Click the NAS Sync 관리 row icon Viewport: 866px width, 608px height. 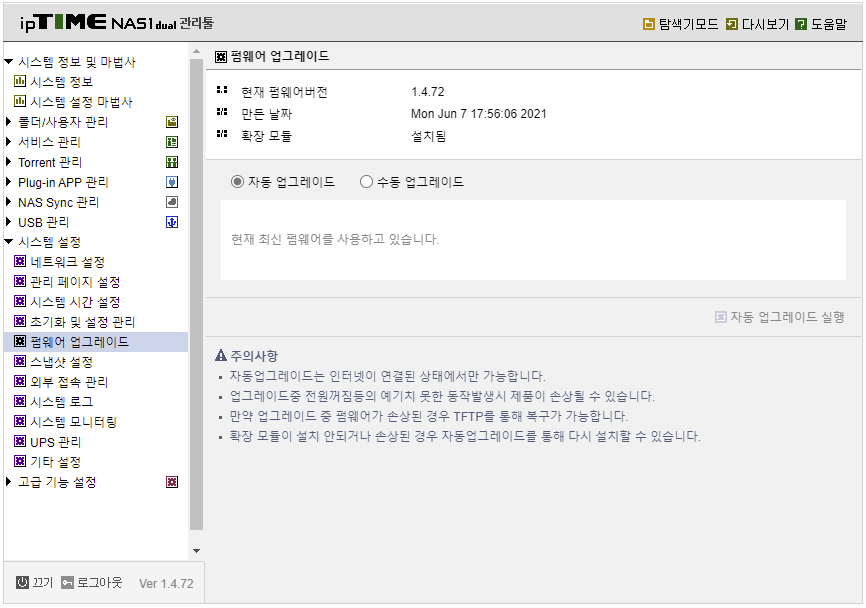[172, 202]
